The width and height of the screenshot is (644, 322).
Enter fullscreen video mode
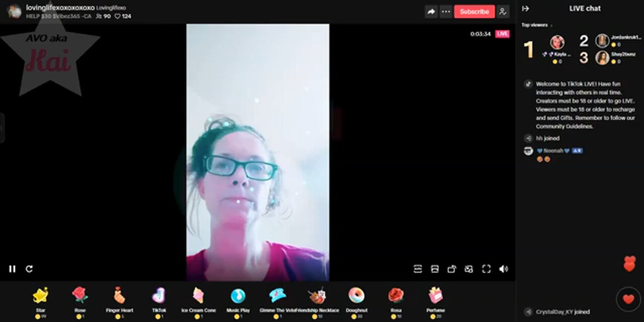tap(486, 269)
